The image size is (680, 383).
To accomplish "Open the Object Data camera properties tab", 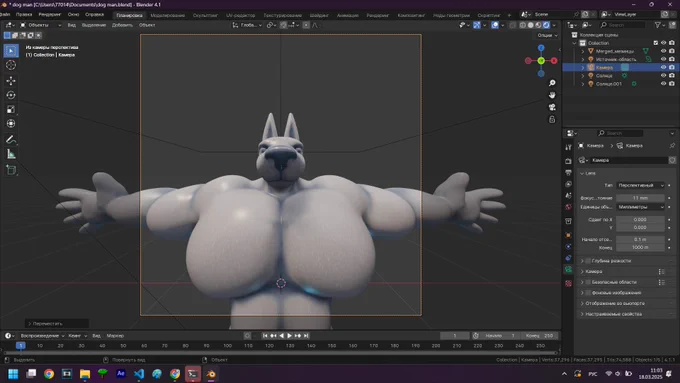I will point(568,269).
